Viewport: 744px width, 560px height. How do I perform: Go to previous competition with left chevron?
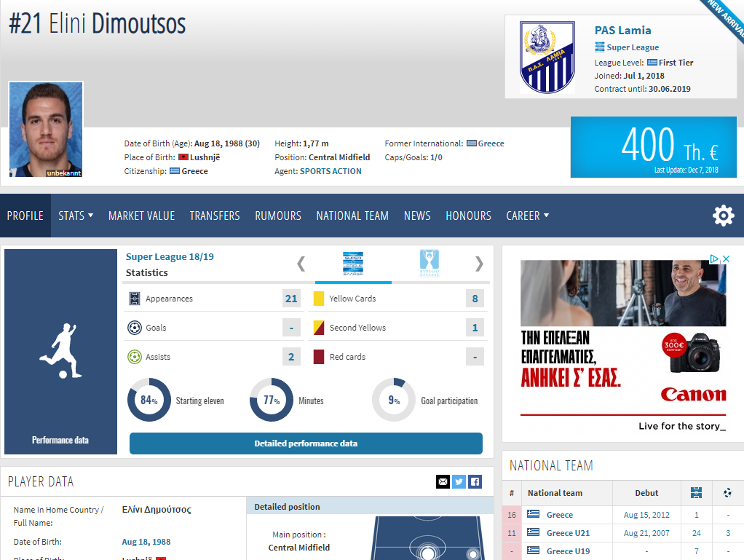[301, 264]
